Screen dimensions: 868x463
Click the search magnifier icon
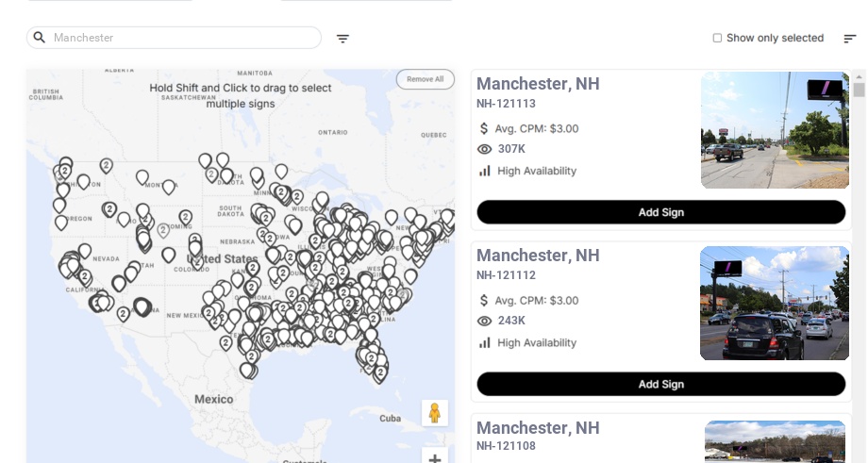[40, 37]
